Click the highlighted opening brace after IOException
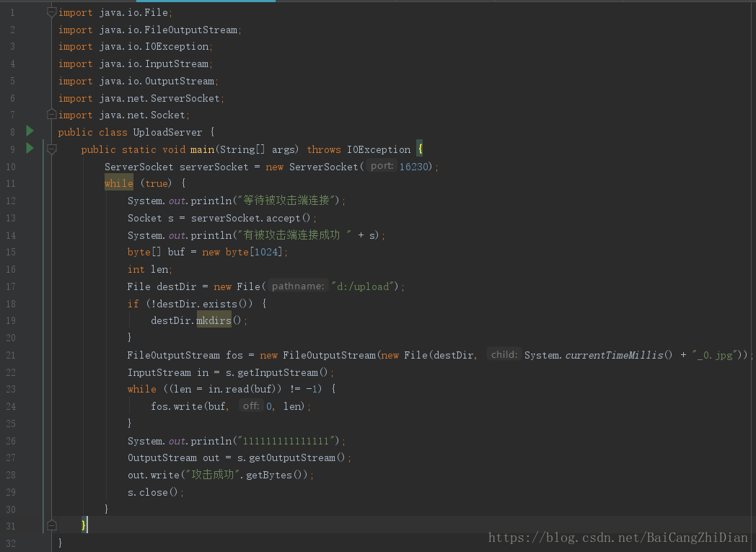756x552 pixels. click(420, 149)
